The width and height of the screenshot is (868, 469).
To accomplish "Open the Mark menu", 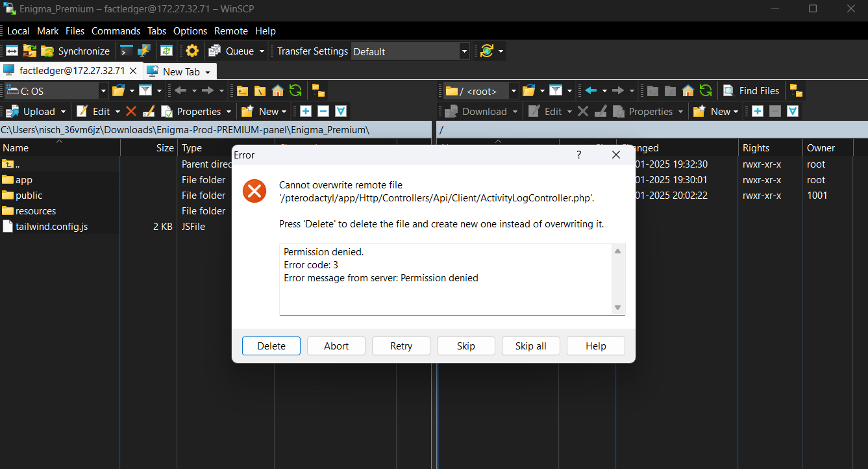I will coord(48,31).
